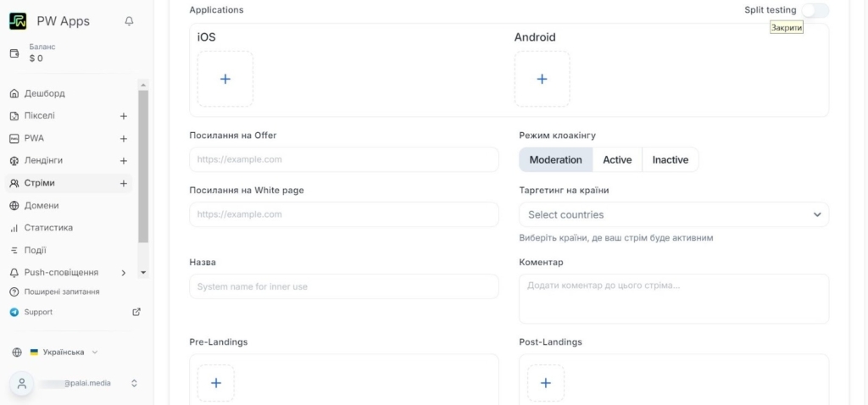Click the Назва input field
868x405 pixels.
click(344, 286)
